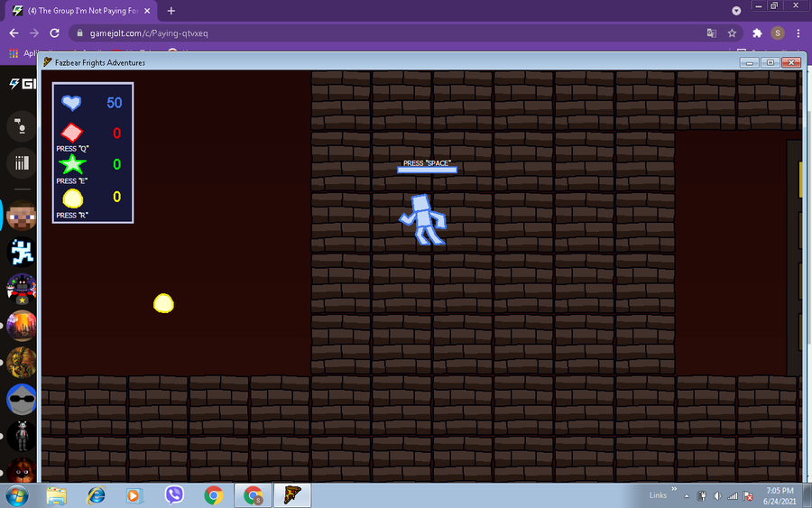Screen dimensions: 812x508
Task: Close the Game Jolt browser tab
Action: tap(147, 10)
